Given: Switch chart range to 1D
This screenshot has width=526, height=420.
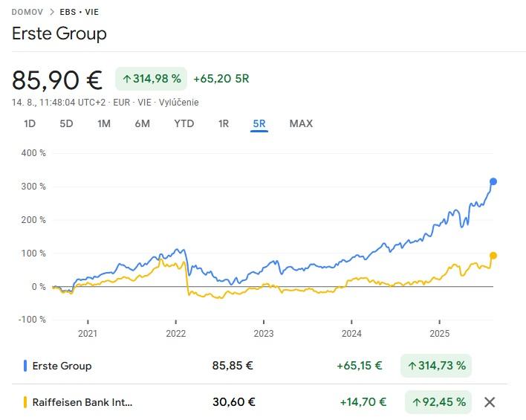Looking at the screenshot, I should (x=30, y=123).
